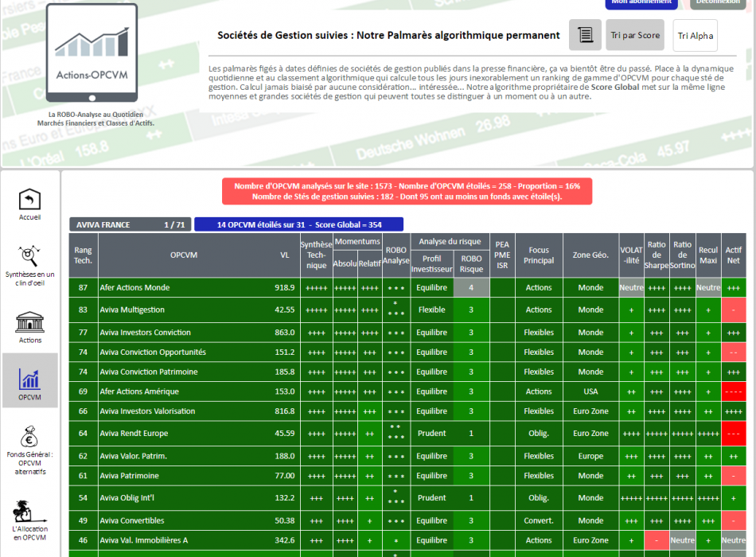The image size is (756, 557).
Task: Open fund Aviva Investors Conviction
Action: click(145, 333)
